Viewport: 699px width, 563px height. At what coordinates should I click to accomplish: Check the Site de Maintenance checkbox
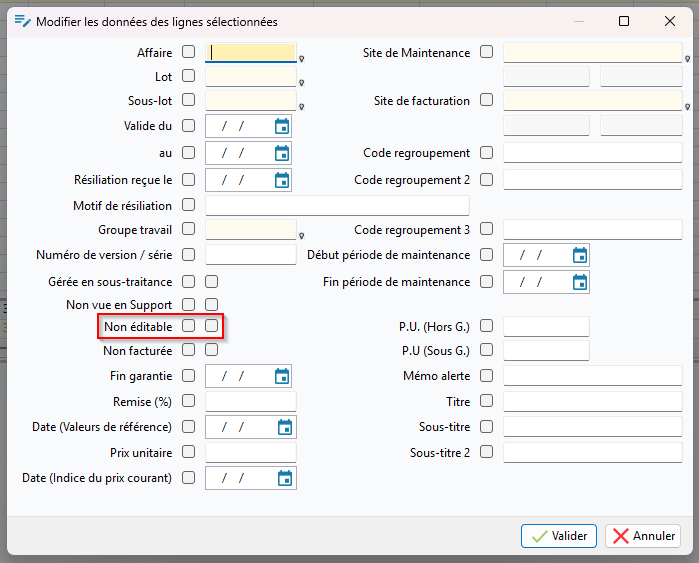486,52
